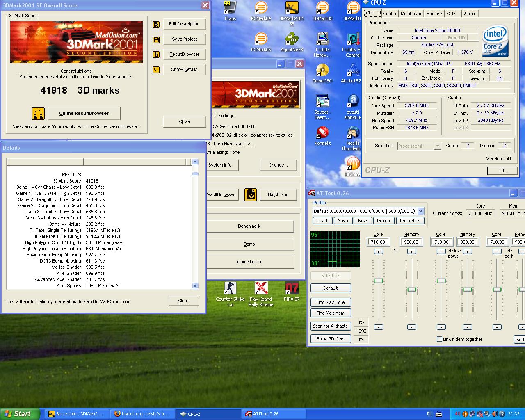Viewport: 525px width, 420px height.
Task: Open CPU-Z Processor selection dropdown
Action: pyautogui.click(x=438, y=146)
